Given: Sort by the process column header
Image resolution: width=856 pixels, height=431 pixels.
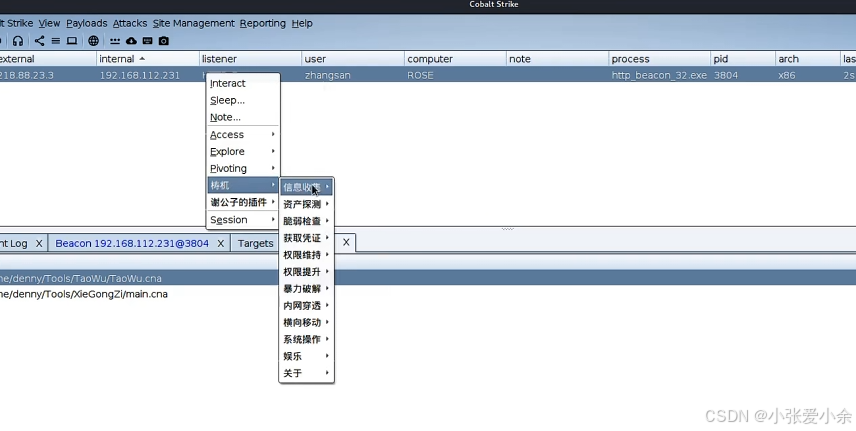Looking at the screenshot, I should (x=659, y=59).
